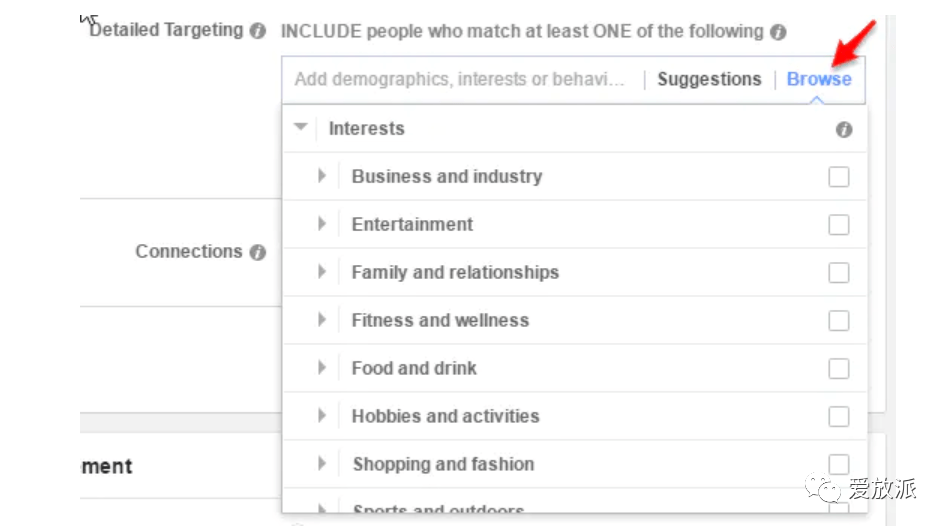
Task: Expand the Hobbies and activities arrow
Action: pos(322,415)
